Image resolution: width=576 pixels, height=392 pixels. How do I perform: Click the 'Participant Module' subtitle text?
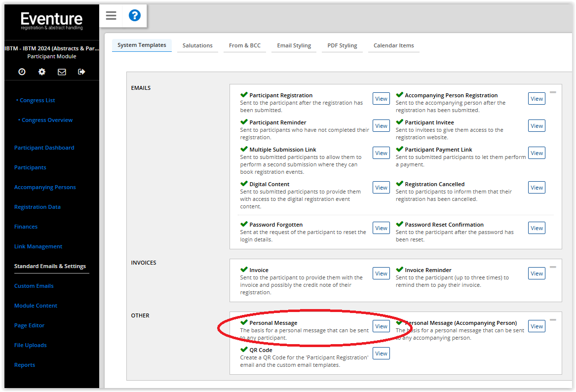coord(52,57)
